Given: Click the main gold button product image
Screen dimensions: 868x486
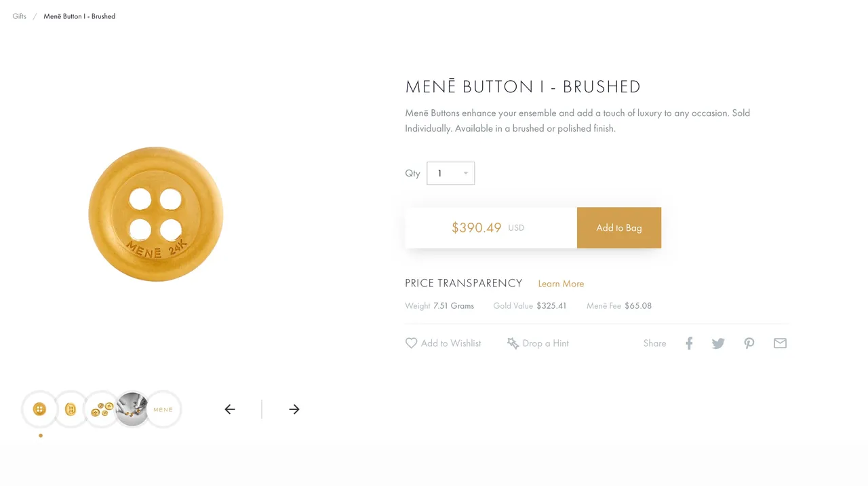Looking at the screenshot, I should pos(156,214).
